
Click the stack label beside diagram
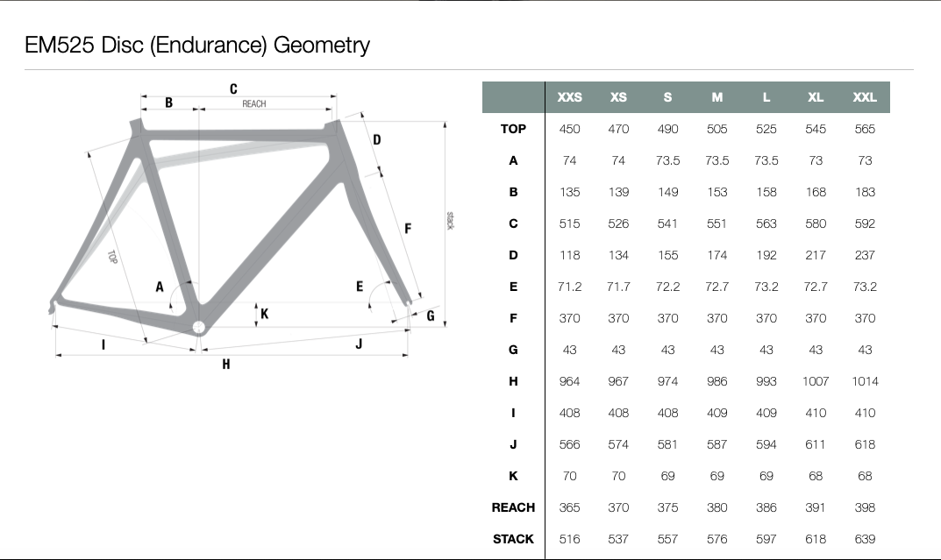[451, 220]
